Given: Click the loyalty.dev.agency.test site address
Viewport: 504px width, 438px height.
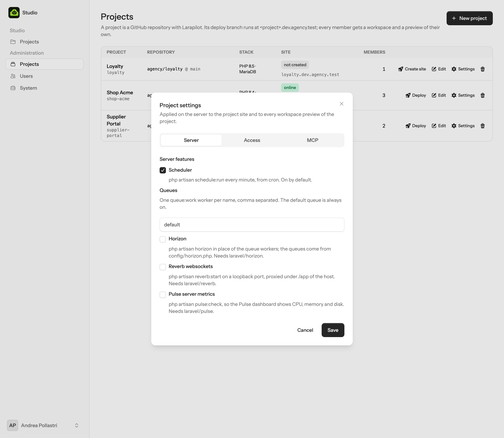Looking at the screenshot, I should 310,75.
